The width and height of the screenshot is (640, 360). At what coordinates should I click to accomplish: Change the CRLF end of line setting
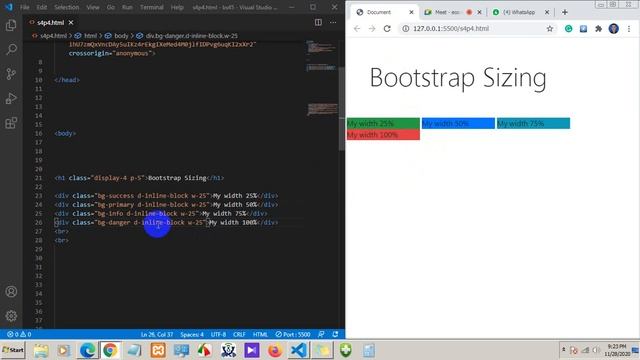pyautogui.click(x=239, y=334)
